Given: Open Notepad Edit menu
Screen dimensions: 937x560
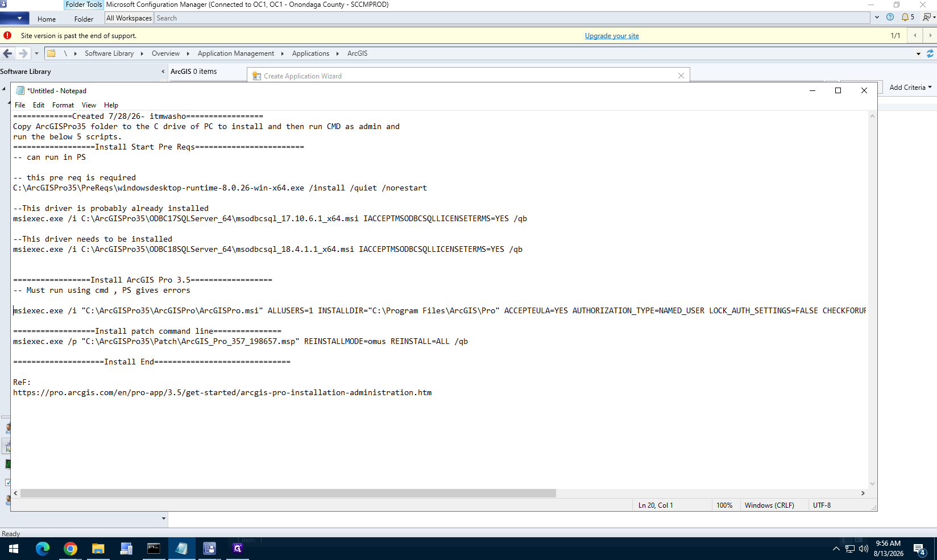Looking at the screenshot, I should tap(39, 105).
